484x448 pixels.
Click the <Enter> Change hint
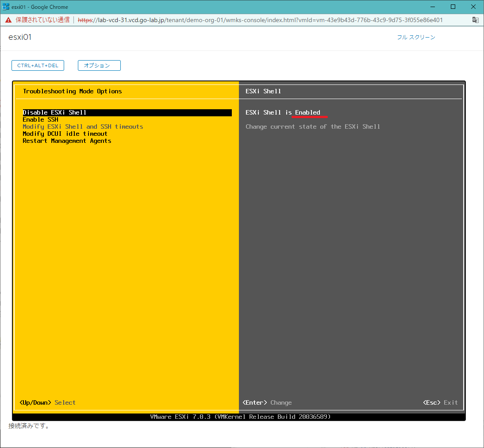(267, 402)
